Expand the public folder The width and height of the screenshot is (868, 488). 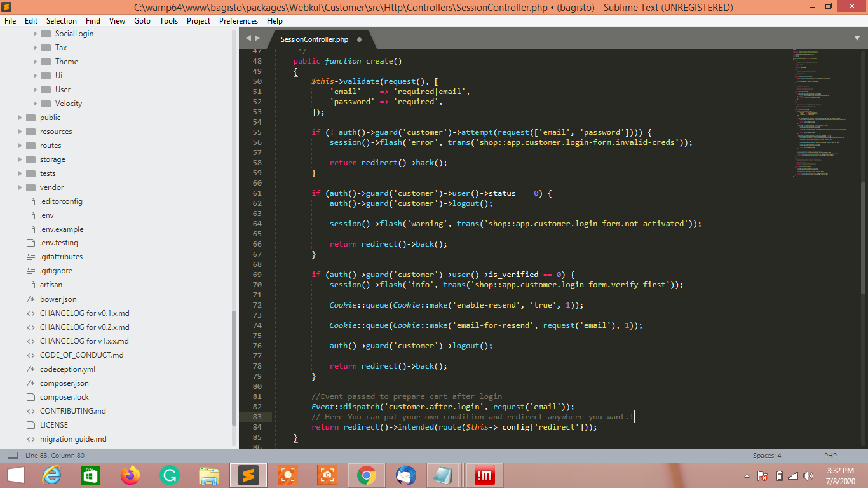pos(20,118)
